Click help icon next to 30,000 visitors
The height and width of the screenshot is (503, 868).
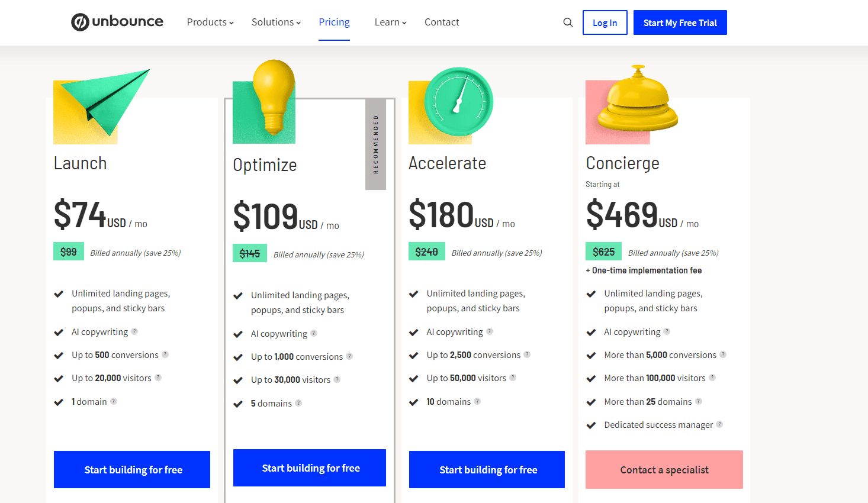337,379
